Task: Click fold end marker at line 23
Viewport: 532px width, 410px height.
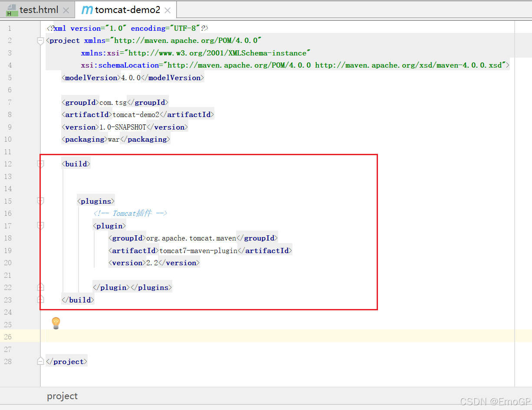Action: point(40,299)
